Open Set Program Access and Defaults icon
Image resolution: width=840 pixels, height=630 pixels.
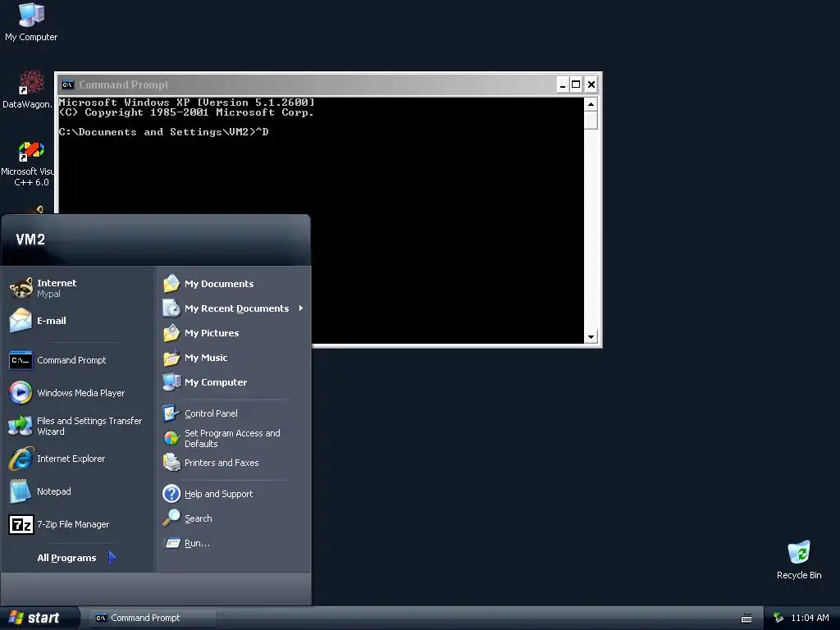pyautogui.click(x=171, y=438)
